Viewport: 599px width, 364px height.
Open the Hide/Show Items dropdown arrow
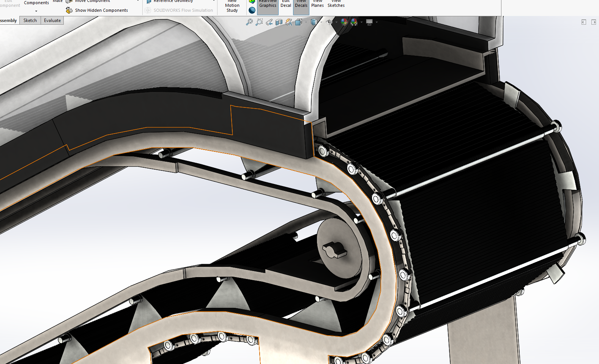tap(336, 22)
